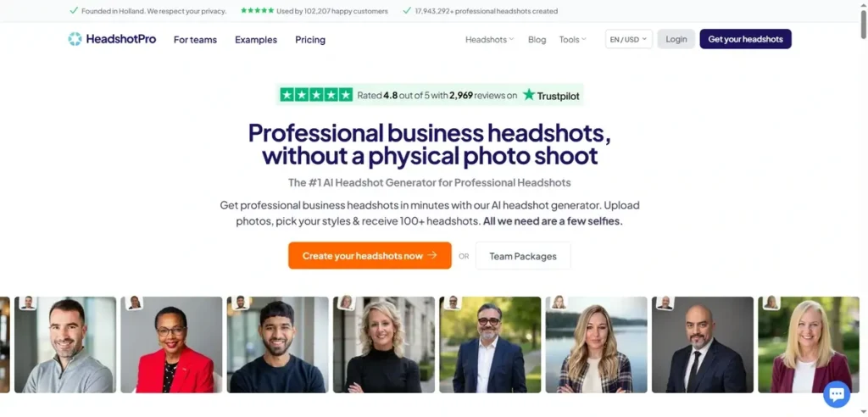
Task: Open the Blog link
Action: (537, 39)
